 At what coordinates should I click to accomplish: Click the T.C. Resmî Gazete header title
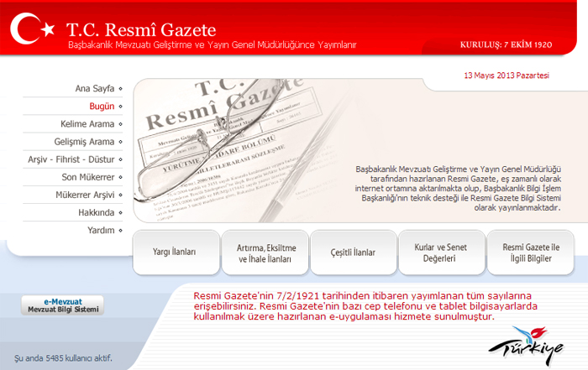tap(141, 29)
